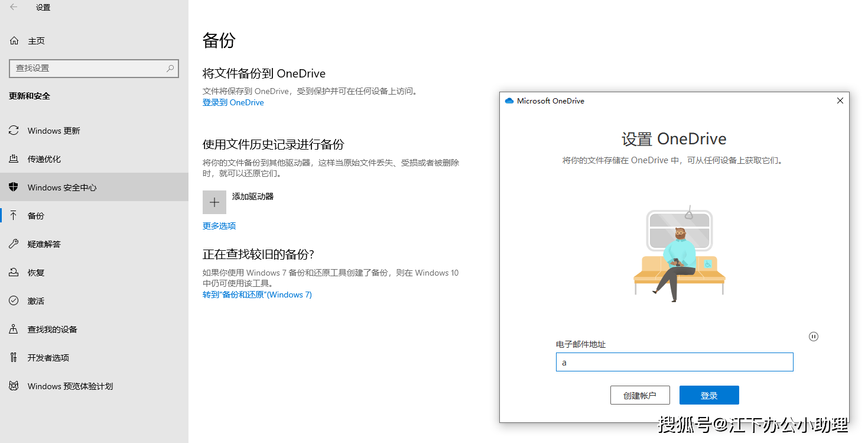Select Windows 安全中心 in sidebar
The width and height of the screenshot is (868, 443).
tap(95, 187)
